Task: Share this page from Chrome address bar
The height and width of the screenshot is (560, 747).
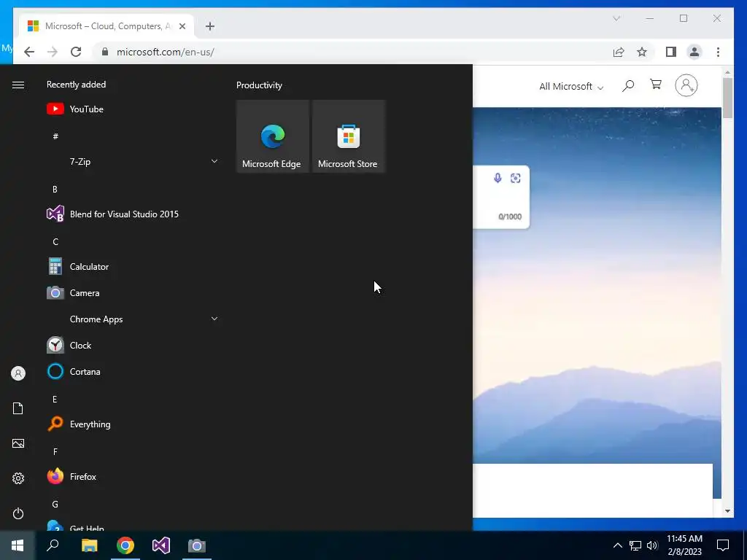Action: 619,52
